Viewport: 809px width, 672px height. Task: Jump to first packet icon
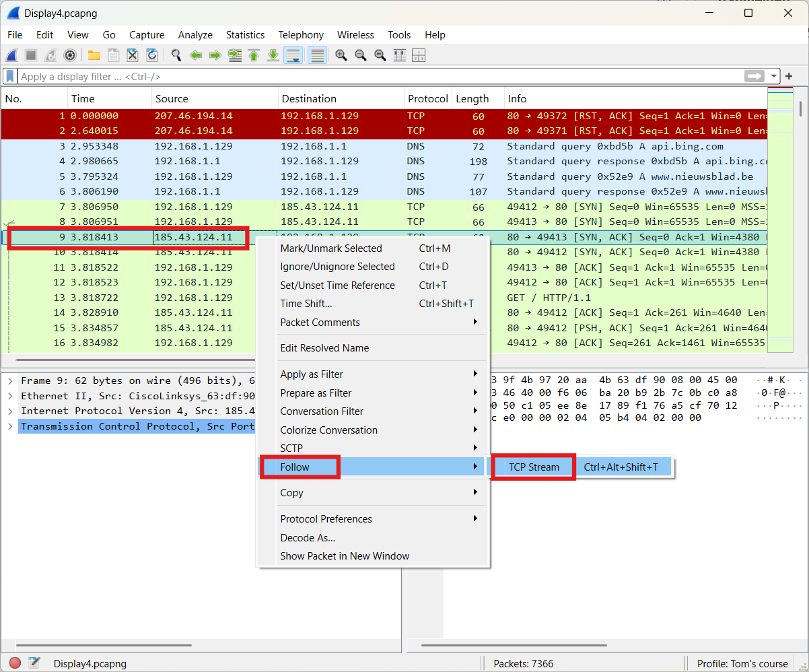point(254,55)
